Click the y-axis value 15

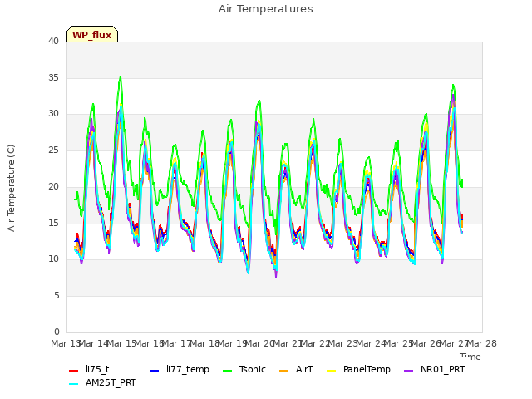pos(53,223)
